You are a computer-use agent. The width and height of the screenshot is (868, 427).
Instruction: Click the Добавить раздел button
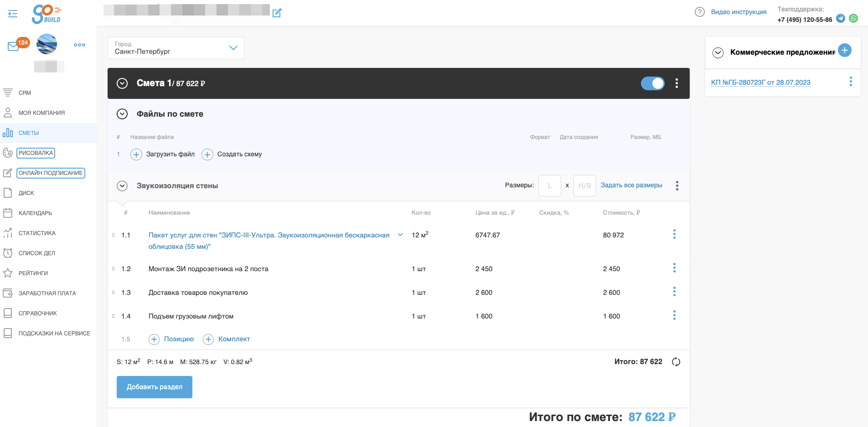pos(155,387)
